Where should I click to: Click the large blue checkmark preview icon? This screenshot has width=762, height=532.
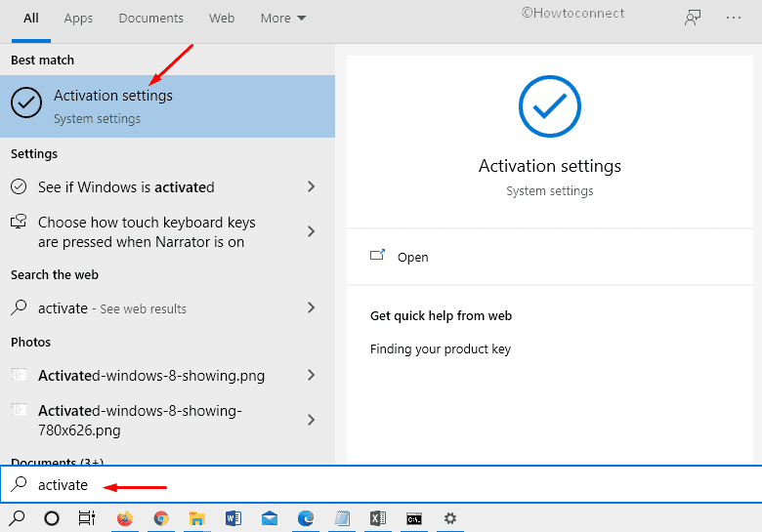[x=550, y=106]
